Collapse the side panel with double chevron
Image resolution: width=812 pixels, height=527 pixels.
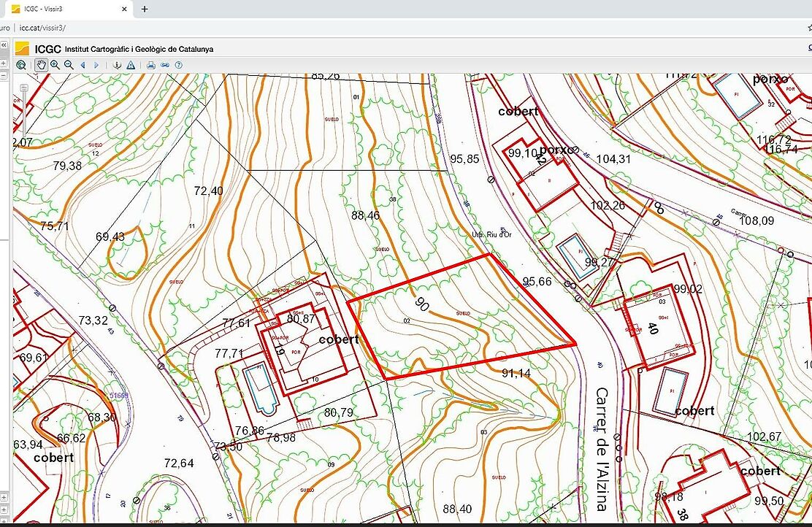tap(3, 45)
